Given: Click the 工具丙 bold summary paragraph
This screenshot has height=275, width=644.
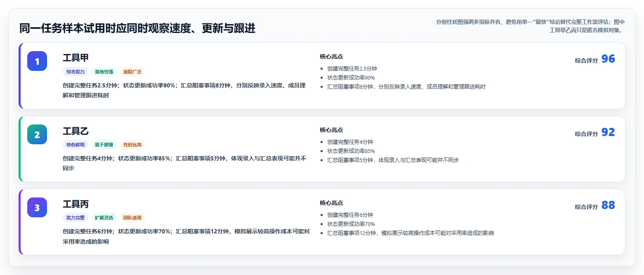Looking at the screenshot, I should (x=186, y=237).
